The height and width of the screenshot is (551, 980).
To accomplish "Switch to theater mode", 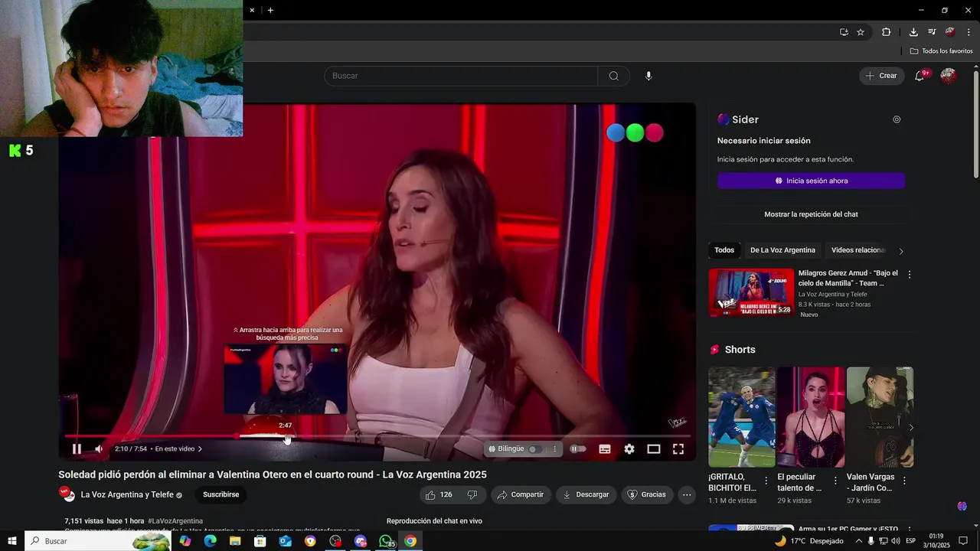I will 654,449.
